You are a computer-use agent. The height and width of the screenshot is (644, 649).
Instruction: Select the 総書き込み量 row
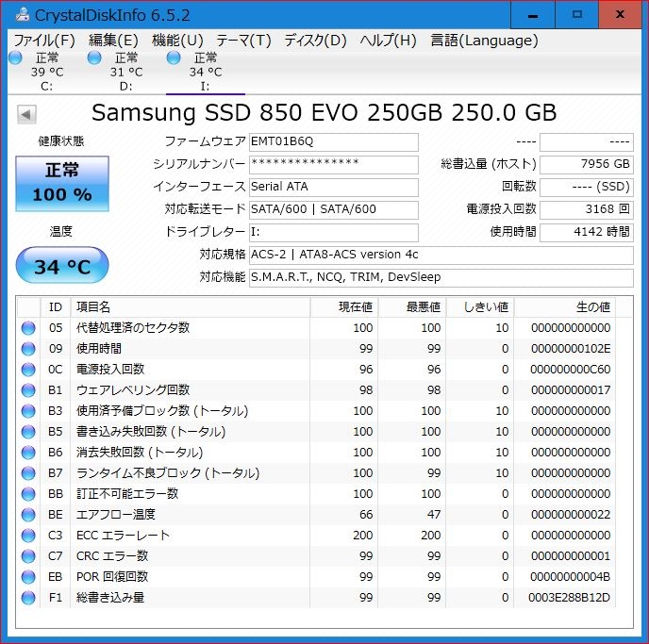[316, 597]
